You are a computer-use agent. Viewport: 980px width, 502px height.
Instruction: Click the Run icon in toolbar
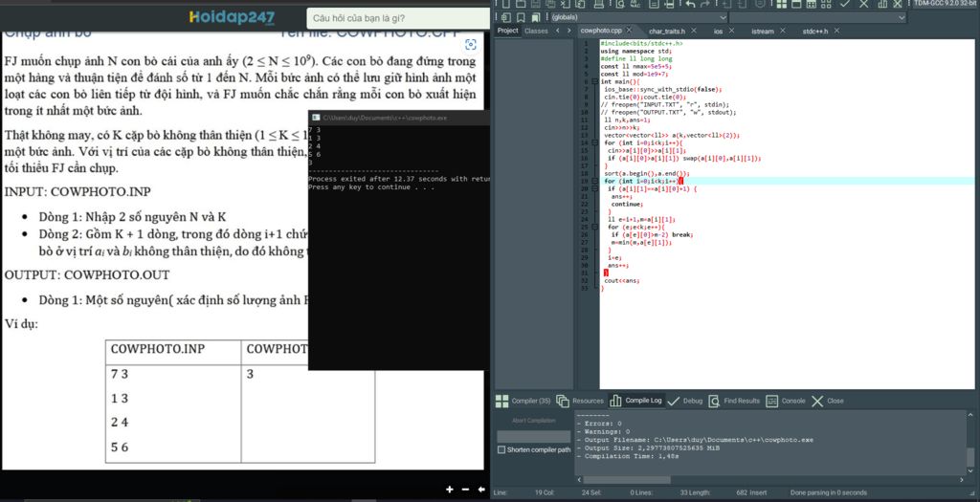coord(796,4)
